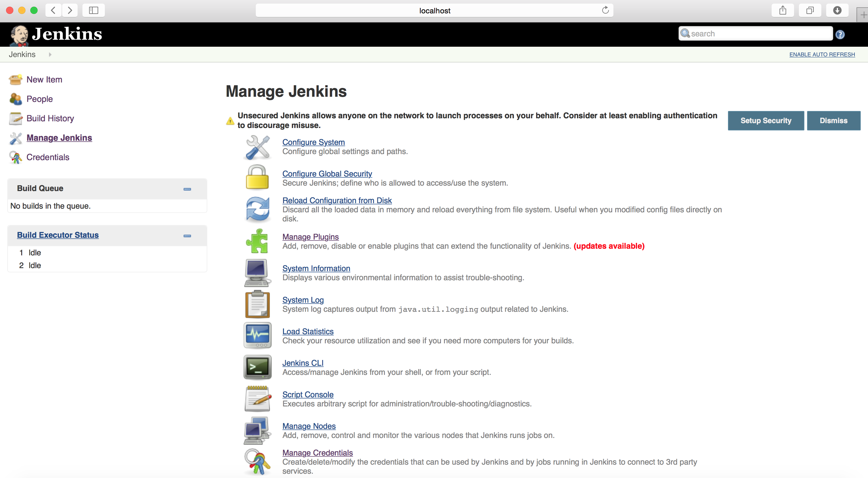Click executor 2 Idle row
The width and height of the screenshot is (868, 478).
107,266
